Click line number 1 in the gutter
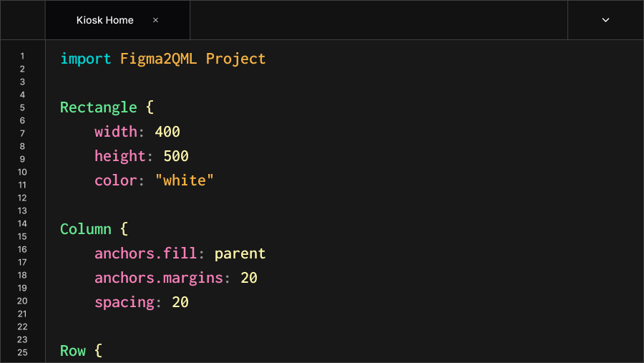The width and height of the screenshot is (644, 363). click(22, 56)
